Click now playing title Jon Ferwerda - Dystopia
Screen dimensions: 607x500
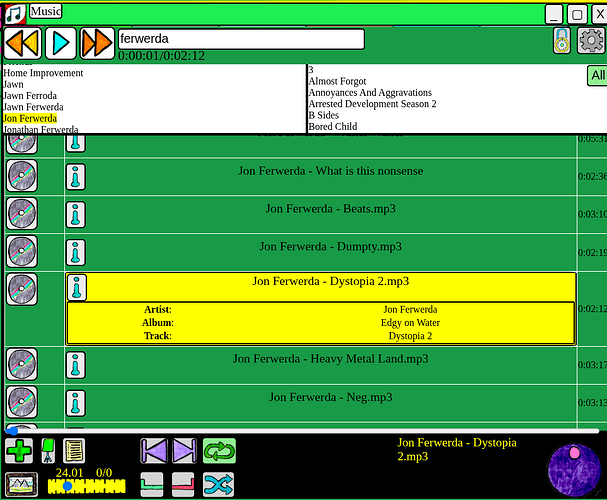pos(456,450)
